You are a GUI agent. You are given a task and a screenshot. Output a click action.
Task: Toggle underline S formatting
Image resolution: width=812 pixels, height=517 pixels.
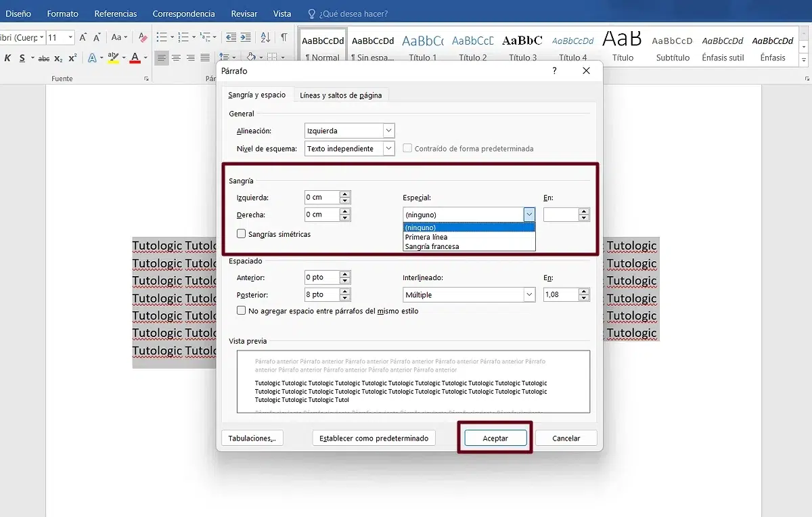click(x=22, y=58)
